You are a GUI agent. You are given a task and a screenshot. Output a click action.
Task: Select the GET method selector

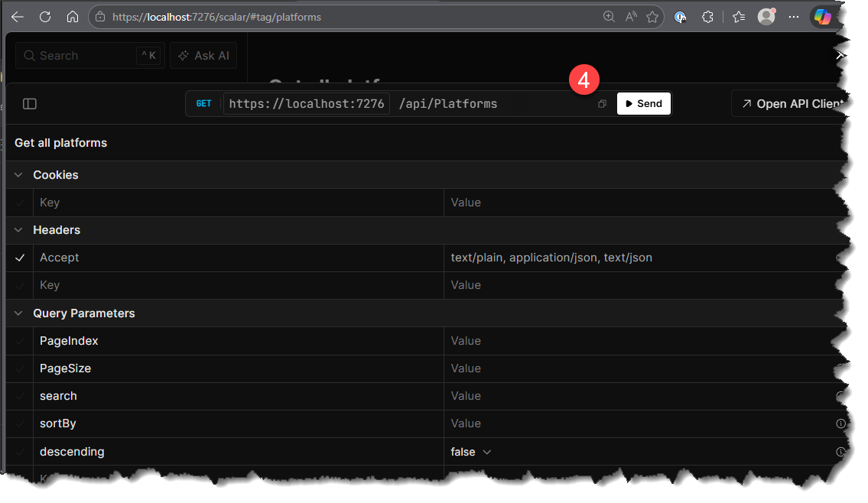coord(203,104)
